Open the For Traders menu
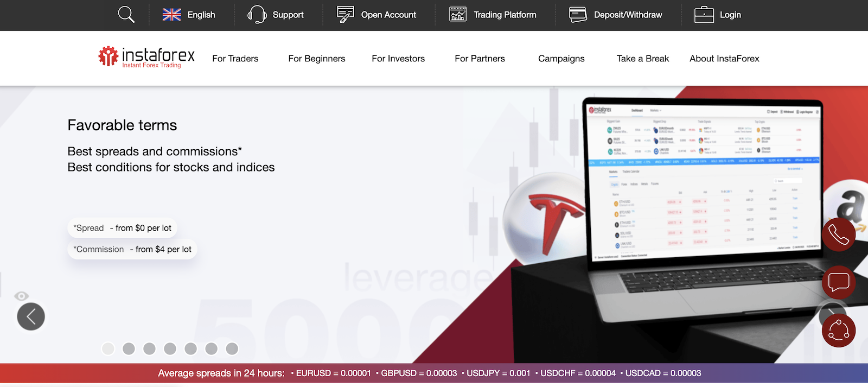Image resolution: width=868 pixels, height=387 pixels. point(235,59)
